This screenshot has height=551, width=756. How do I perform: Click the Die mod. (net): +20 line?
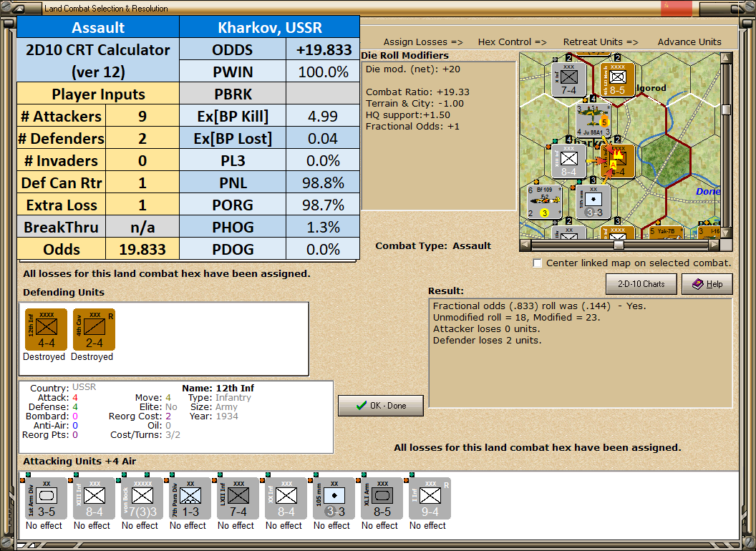412,69
